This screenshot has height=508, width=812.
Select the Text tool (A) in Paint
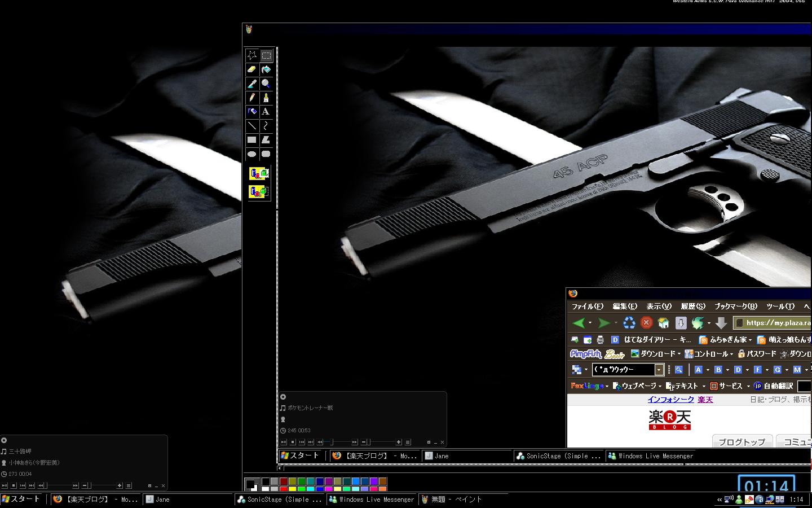pyautogui.click(x=266, y=111)
